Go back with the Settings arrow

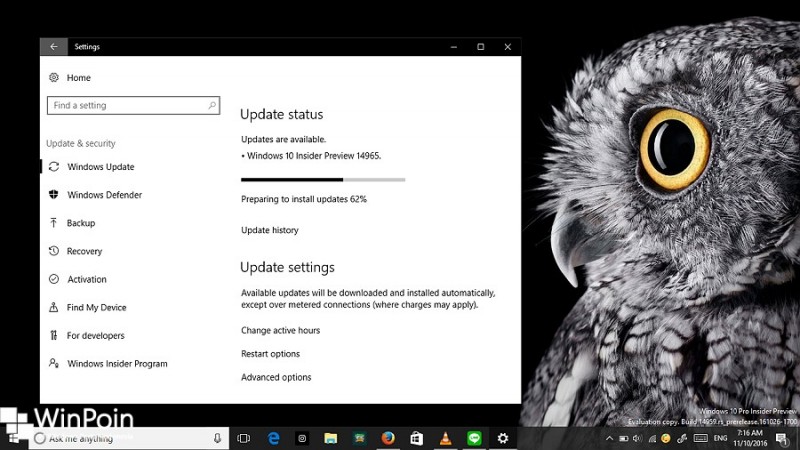coord(54,46)
